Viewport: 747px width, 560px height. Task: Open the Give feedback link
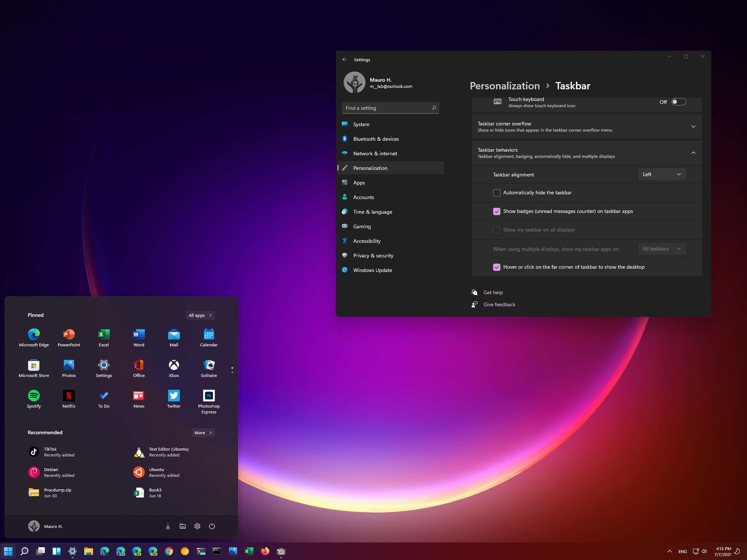499,304
